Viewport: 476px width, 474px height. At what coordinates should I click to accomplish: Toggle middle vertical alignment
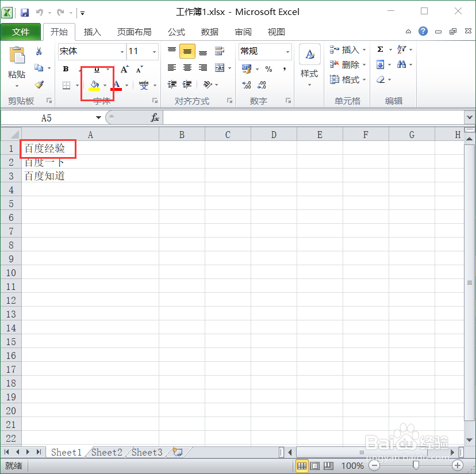click(187, 51)
